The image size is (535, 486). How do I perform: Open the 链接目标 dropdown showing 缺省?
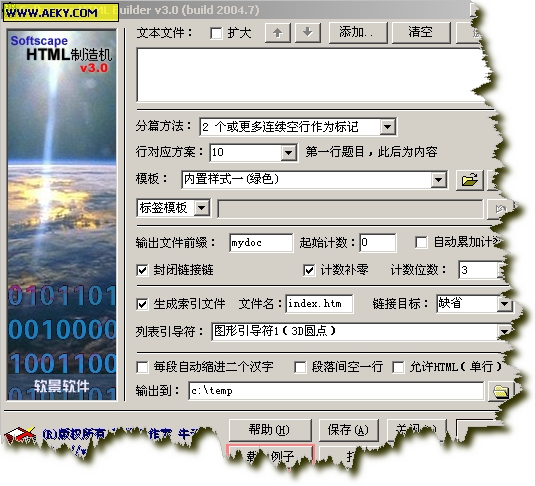[504, 304]
